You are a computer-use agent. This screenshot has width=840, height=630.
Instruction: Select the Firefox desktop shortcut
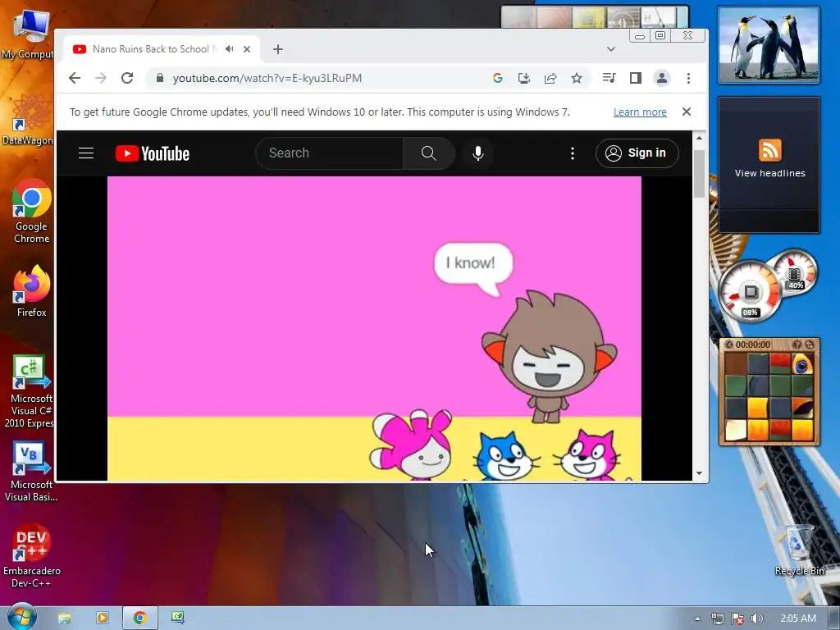click(32, 292)
